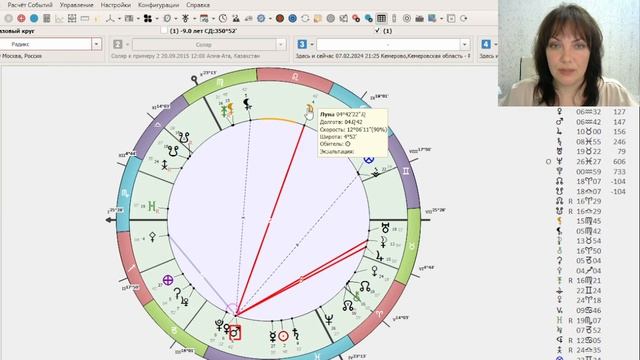640x360 pixels.
Task: Click the red linked circles icon
Action: click(x=356, y=18)
